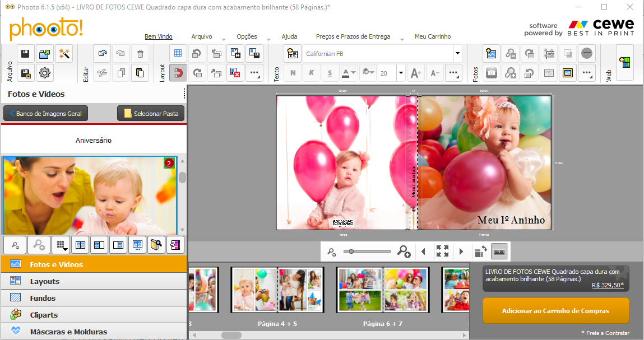The width and height of the screenshot is (644, 340).
Task: Click Adicionar ao Carrinho de Compras button
Action: pyautogui.click(x=555, y=311)
